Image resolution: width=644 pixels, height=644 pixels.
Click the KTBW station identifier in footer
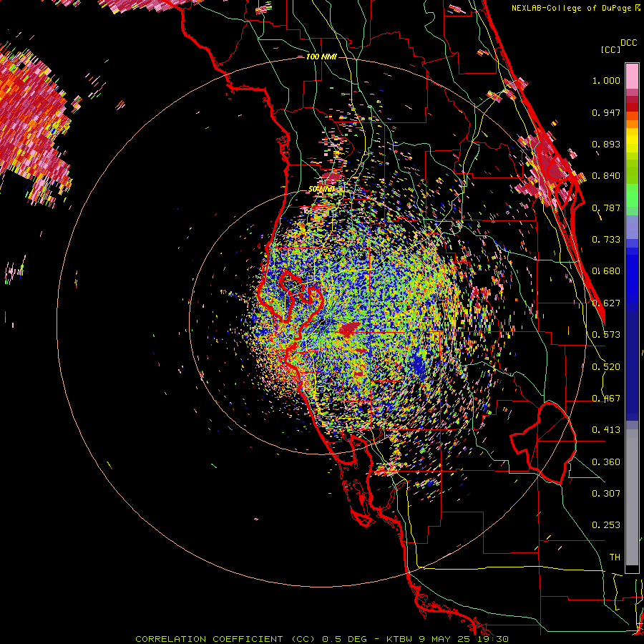point(401,639)
